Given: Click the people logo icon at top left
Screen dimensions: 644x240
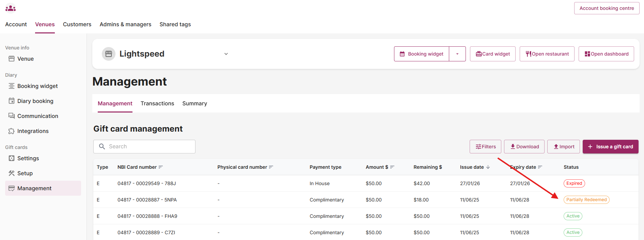Looking at the screenshot, I should [x=11, y=8].
